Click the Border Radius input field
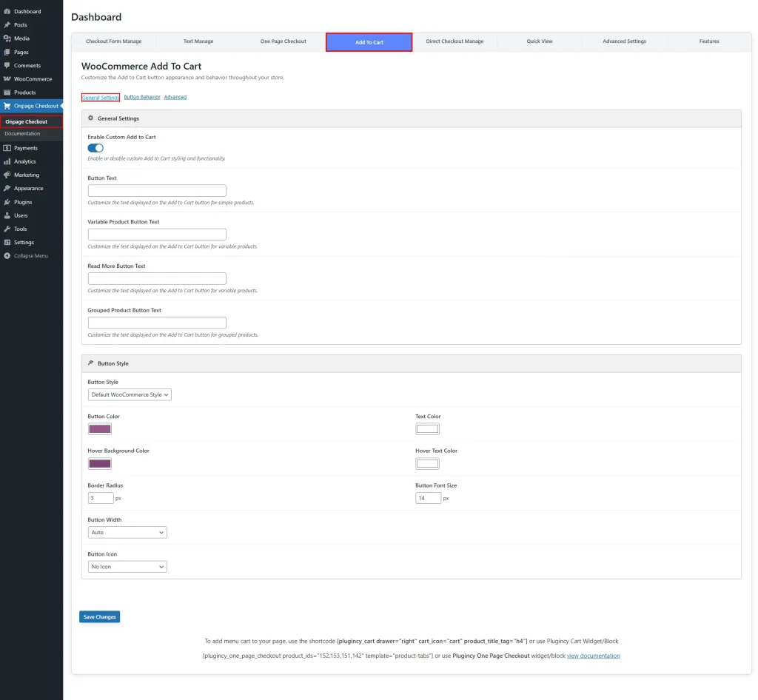 101,498
